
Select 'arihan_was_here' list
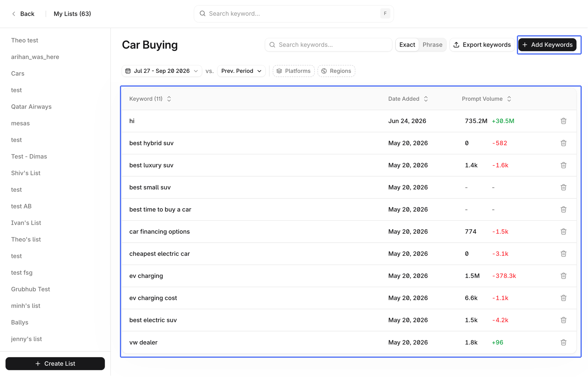tap(35, 57)
